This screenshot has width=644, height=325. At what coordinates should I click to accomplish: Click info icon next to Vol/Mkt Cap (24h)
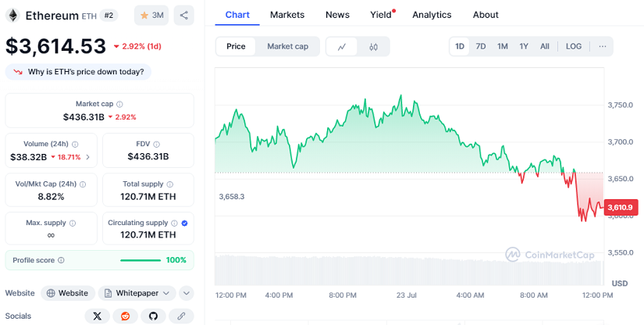(x=83, y=184)
